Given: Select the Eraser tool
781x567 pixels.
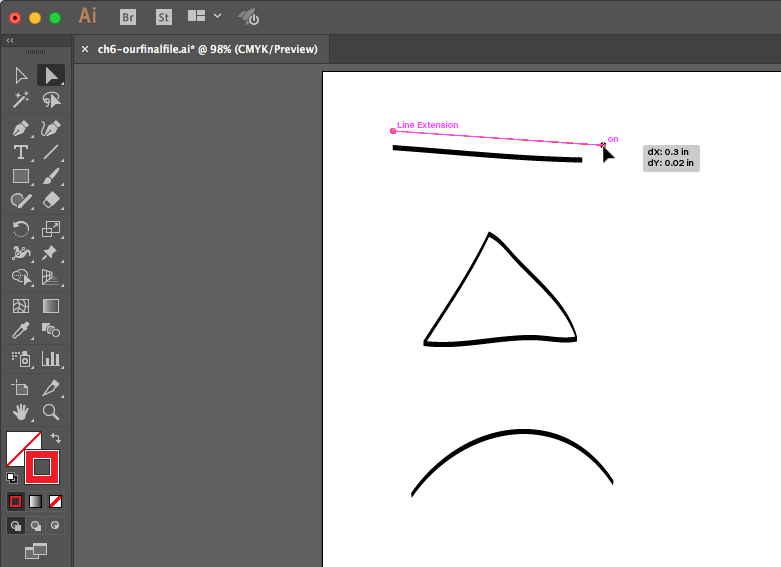Looking at the screenshot, I should coord(51,201).
